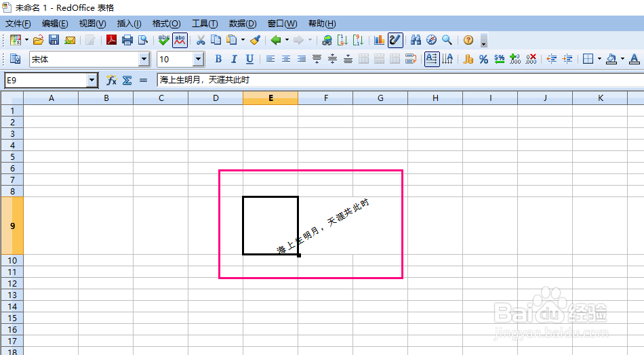The width and height of the screenshot is (644, 355).
Task: Click inside the font name box 宋体
Action: 84,60
